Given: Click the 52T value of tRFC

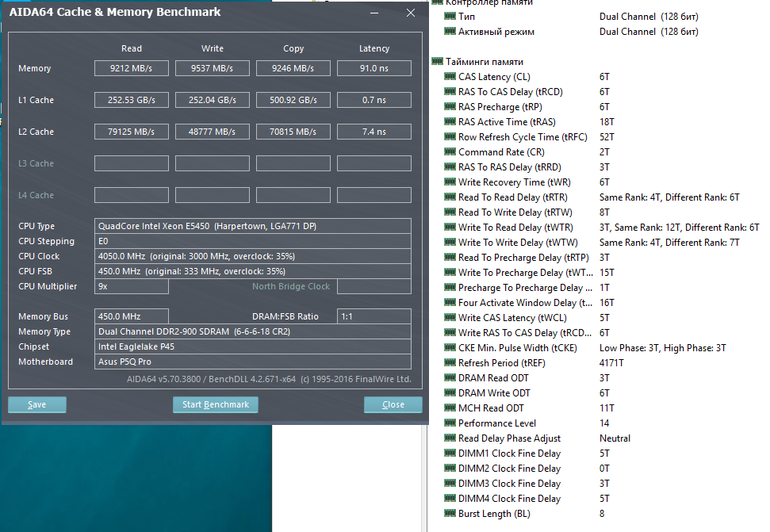Looking at the screenshot, I should click(607, 137).
